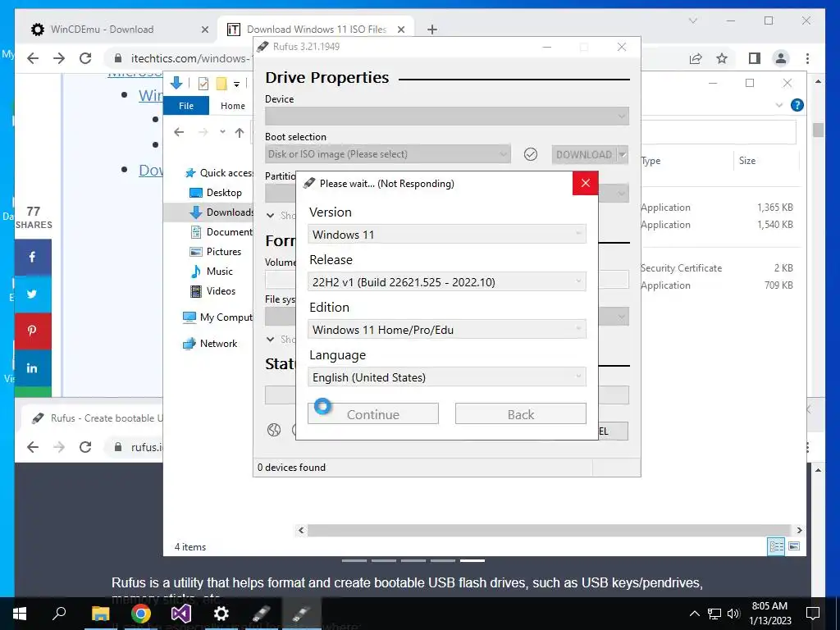Open the Language dropdown showing English (United States)
840x630 pixels.
(447, 377)
